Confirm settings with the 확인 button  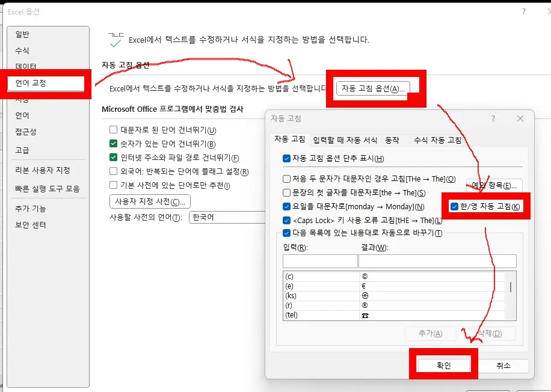[443, 365]
